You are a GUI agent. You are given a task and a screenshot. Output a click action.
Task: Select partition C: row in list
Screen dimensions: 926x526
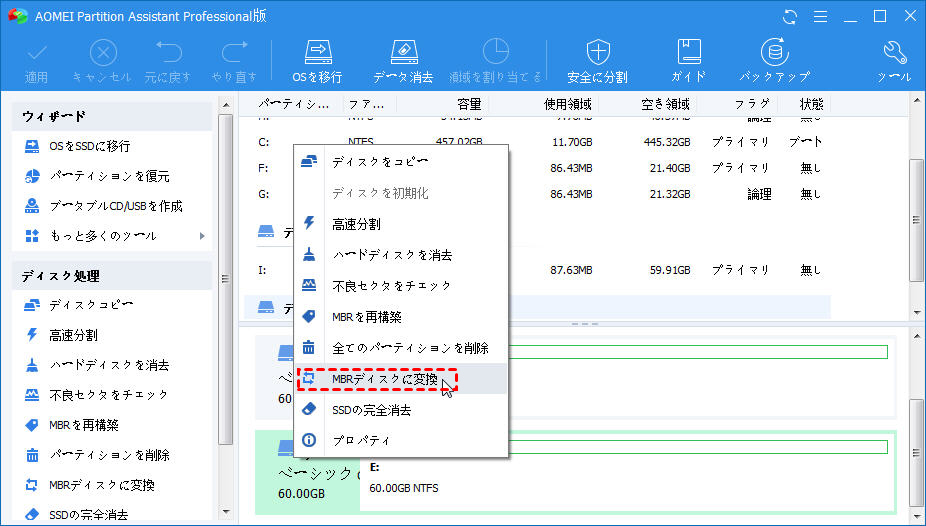click(x=537, y=142)
